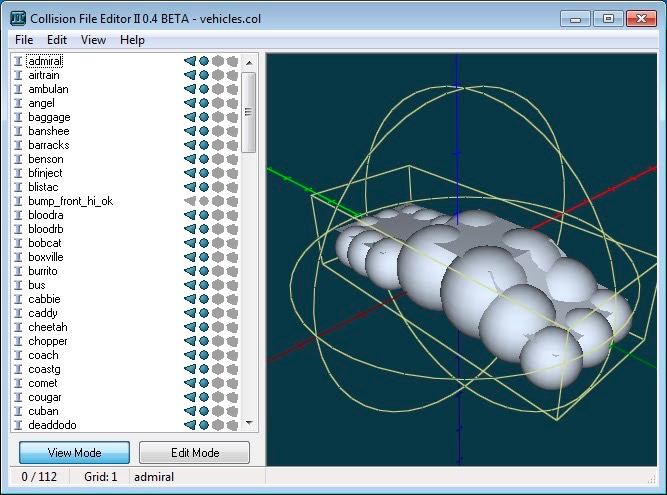Click the sphere icon in cabbie row
This screenshot has height=495, width=667.
204,299
